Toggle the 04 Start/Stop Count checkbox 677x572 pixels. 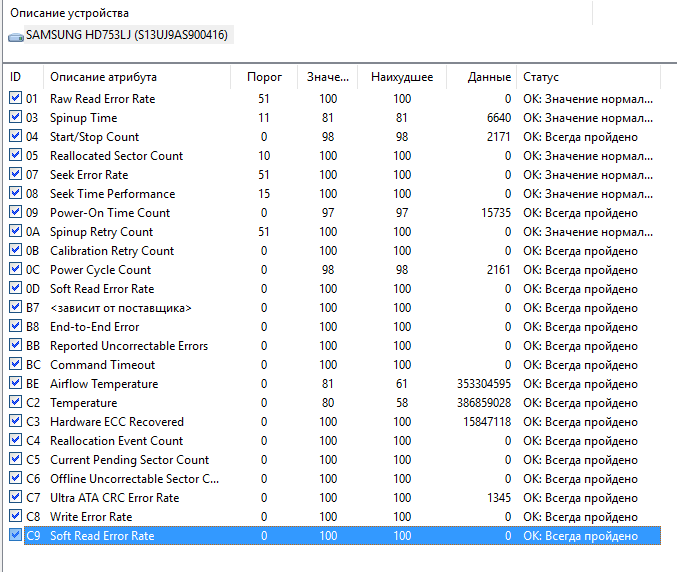(x=15, y=136)
